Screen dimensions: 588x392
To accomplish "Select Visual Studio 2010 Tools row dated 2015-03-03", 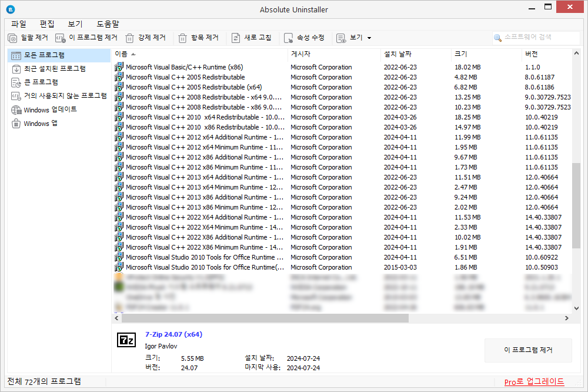I will [342, 267].
